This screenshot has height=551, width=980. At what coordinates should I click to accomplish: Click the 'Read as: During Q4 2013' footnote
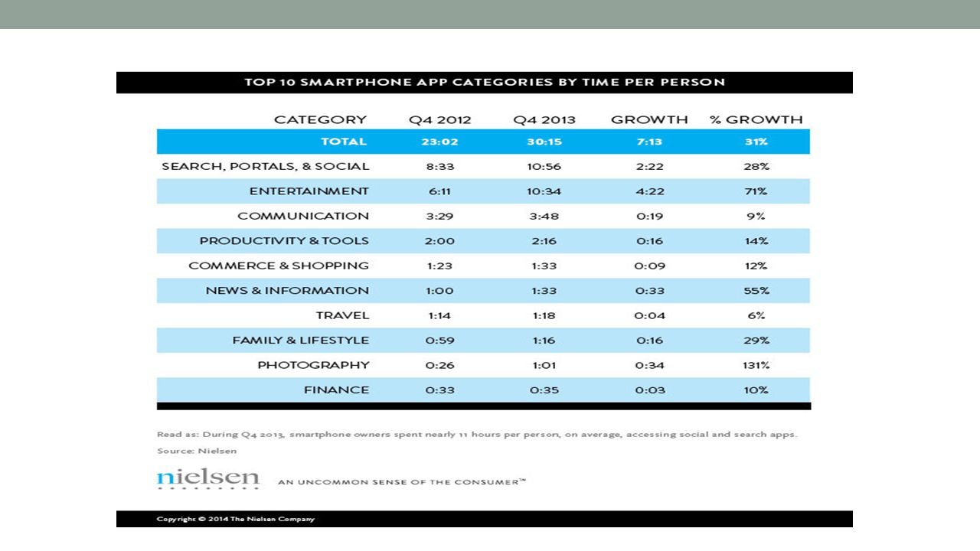[x=477, y=435]
